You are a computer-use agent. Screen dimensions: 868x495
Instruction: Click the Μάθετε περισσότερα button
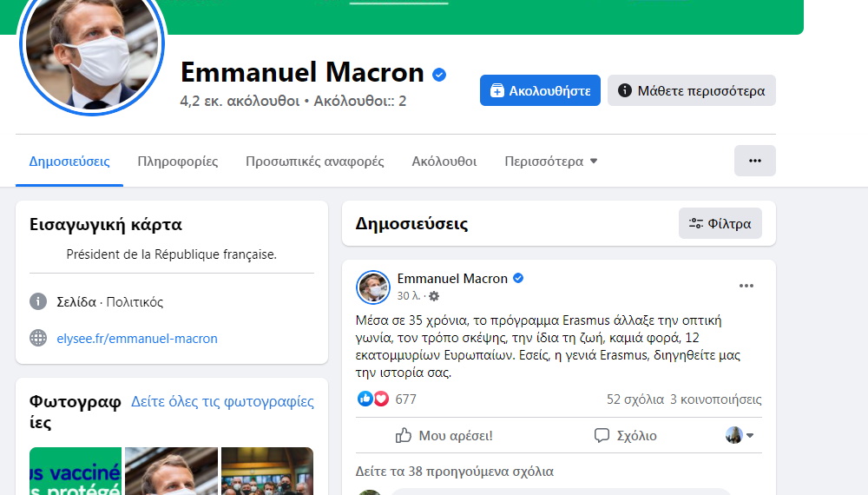pyautogui.click(x=692, y=90)
